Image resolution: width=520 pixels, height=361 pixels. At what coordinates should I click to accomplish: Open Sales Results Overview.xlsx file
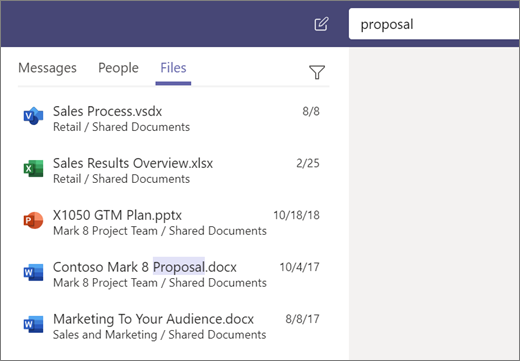click(x=133, y=163)
